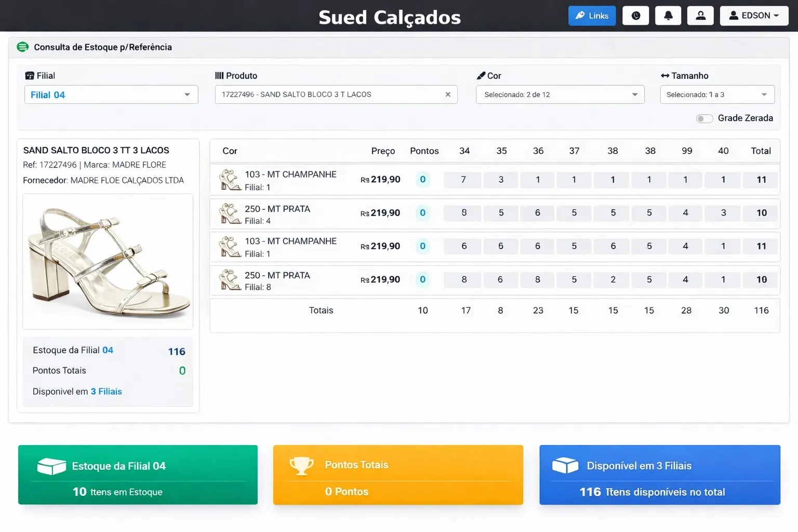Click the trophy icon on Pontos Totais card
798x532 pixels.
coord(301,465)
